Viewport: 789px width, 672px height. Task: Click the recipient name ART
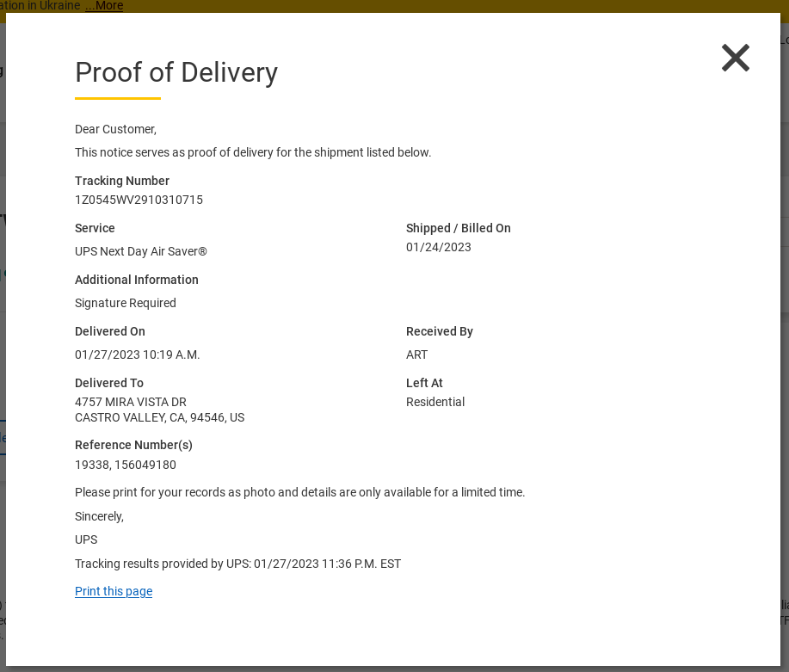click(416, 354)
